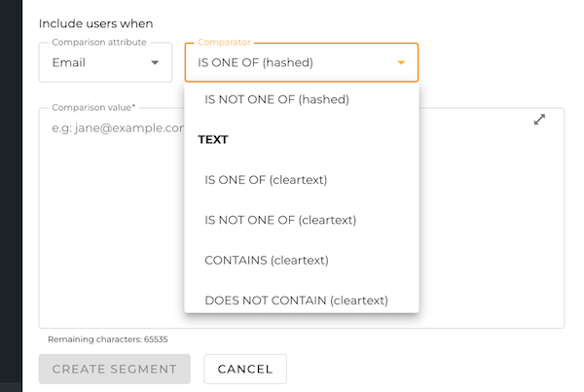The image size is (584, 392).
Task: Click the expand icon in Comparison value box
Action: point(540,120)
